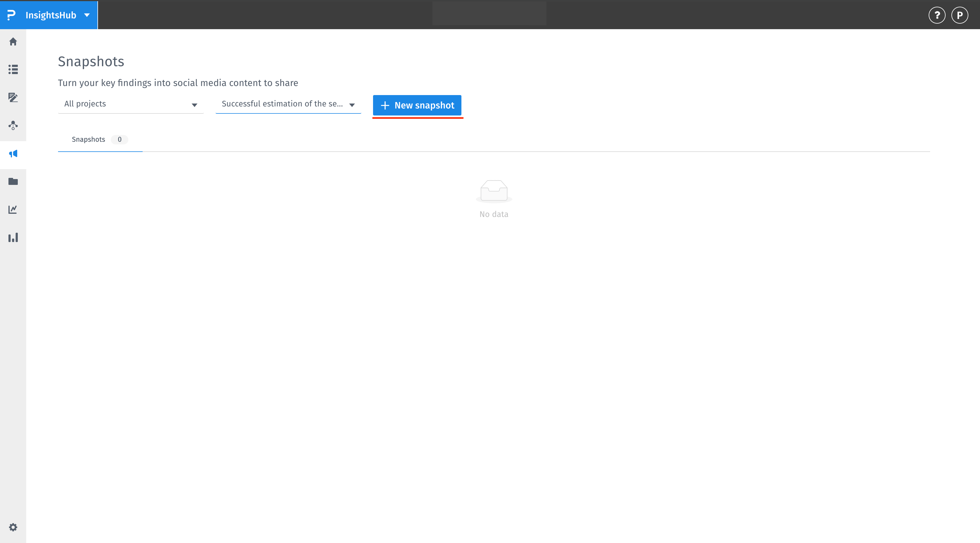980x543 pixels.
Task: Click the New snapshot button
Action: tap(416, 105)
